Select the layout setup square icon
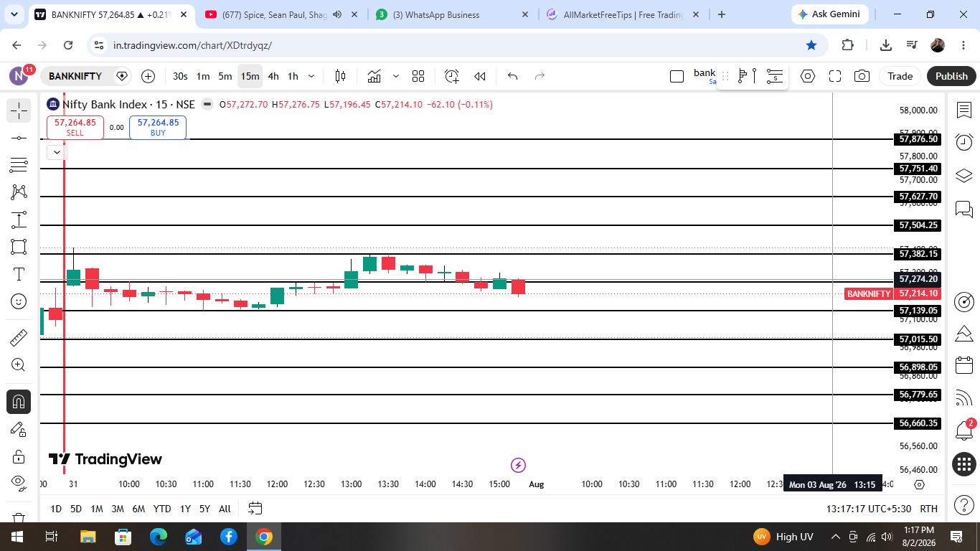This screenshot has height=551, width=980. 677,76
